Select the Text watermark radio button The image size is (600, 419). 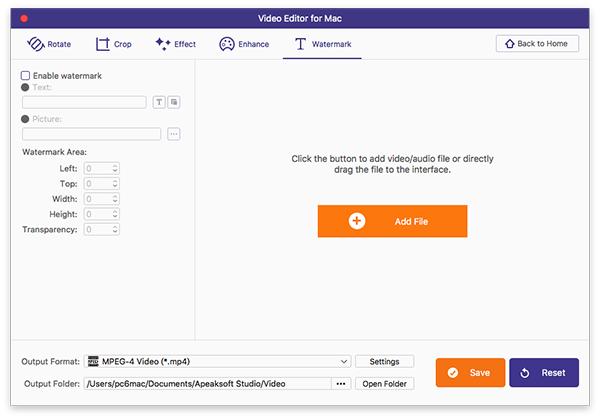pos(25,87)
